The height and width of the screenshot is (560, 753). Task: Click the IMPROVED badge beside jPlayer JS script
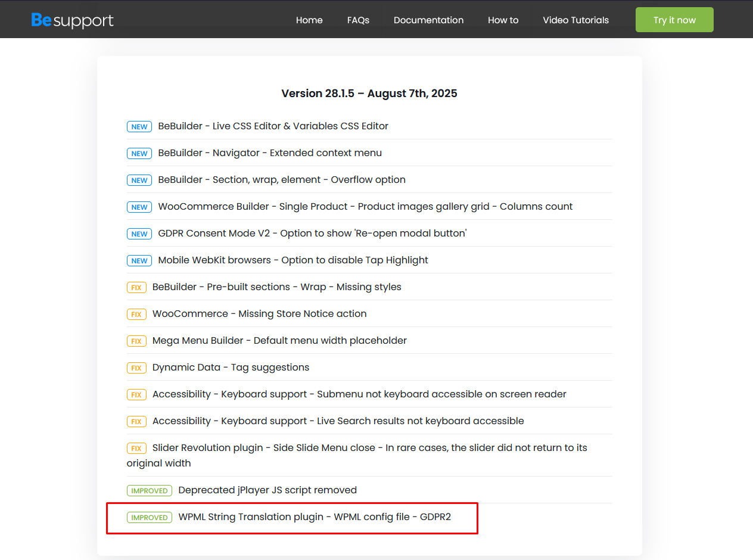pyautogui.click(x=150, y=491)
